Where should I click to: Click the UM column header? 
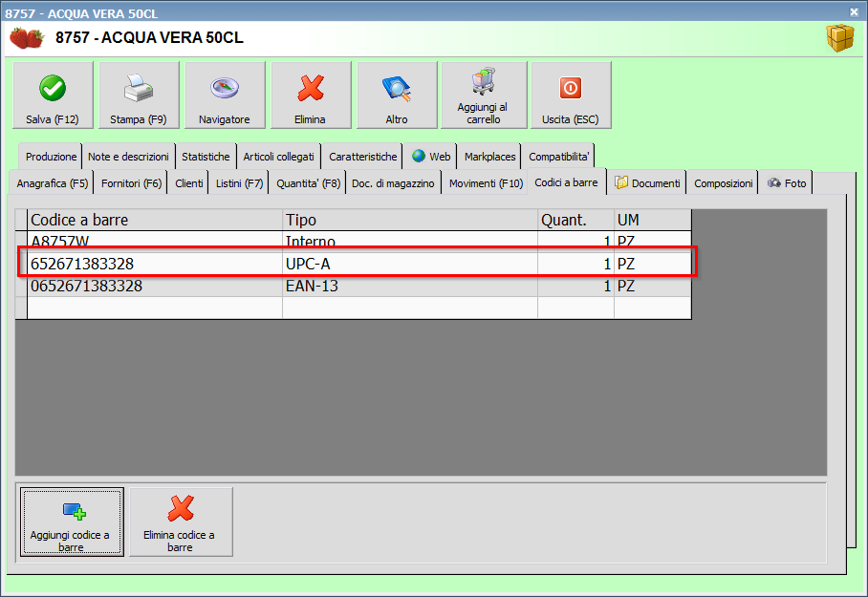tap(653, 221)
